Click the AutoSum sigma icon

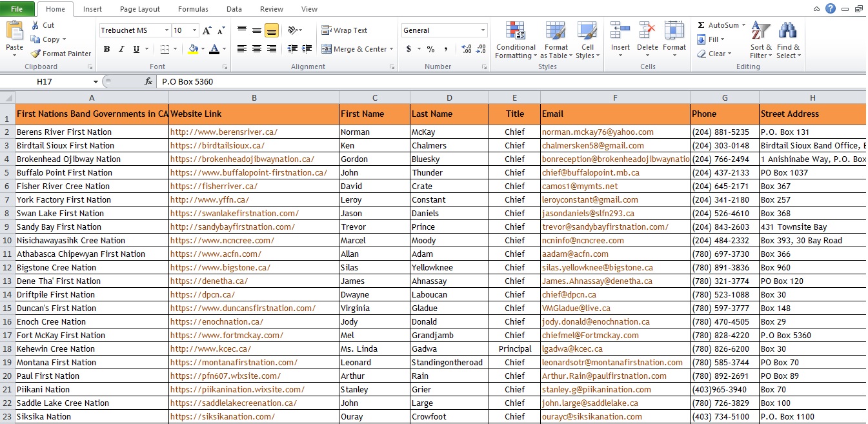(x=701, y=25)
